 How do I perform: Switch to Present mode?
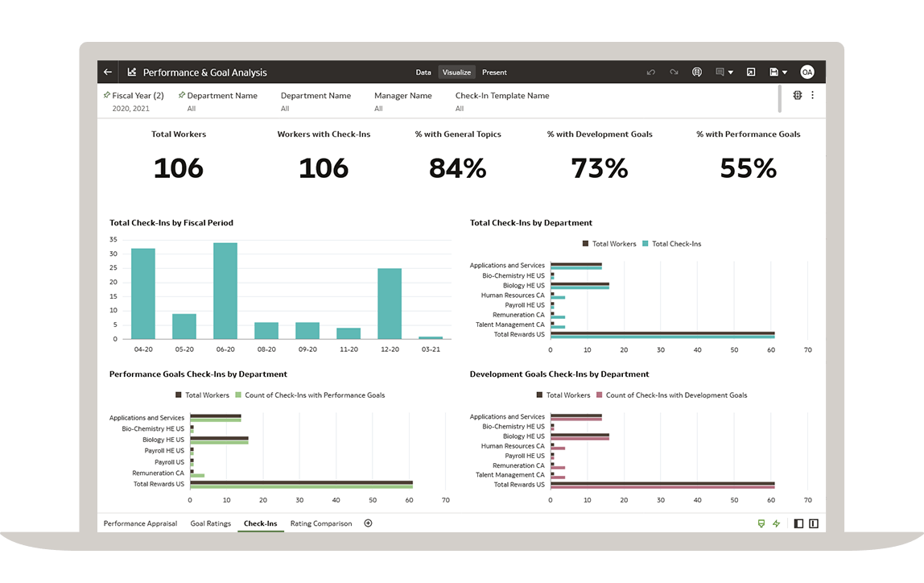494,72
